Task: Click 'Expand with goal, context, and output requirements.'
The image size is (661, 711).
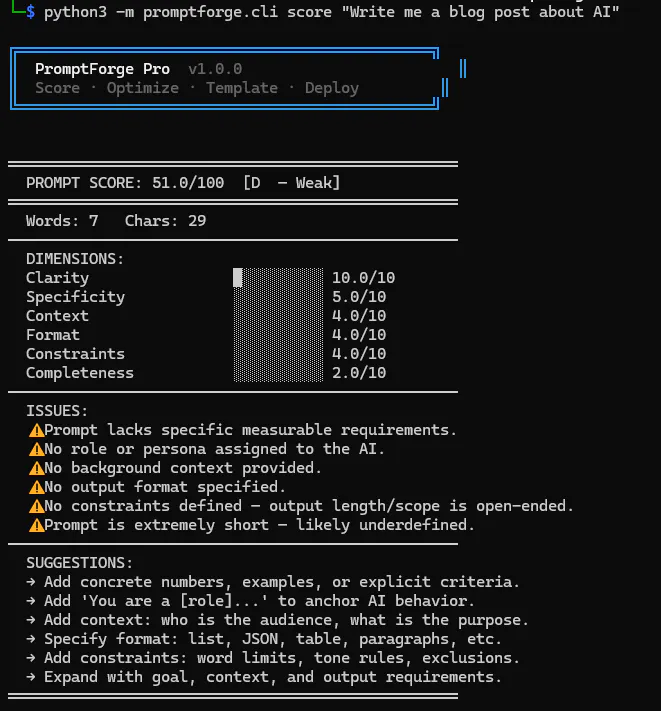Action: [x=273, y=677]
